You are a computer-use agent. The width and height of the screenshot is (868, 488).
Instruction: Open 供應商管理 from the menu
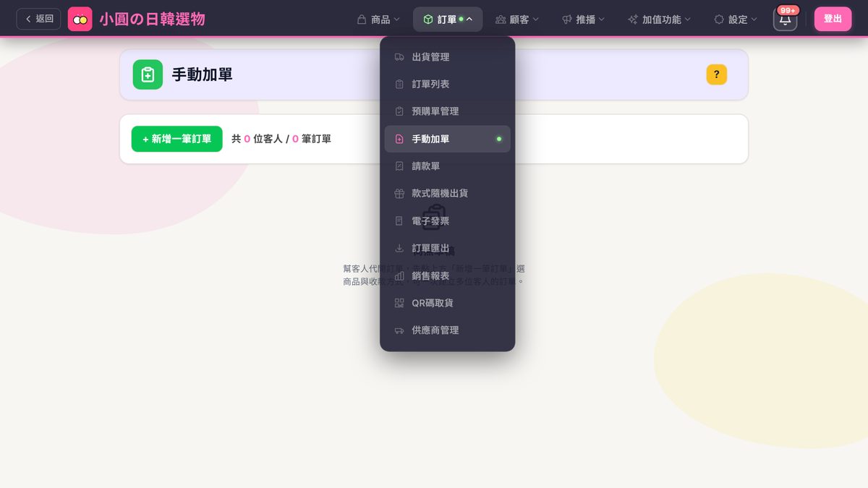[x=447, y=330]
